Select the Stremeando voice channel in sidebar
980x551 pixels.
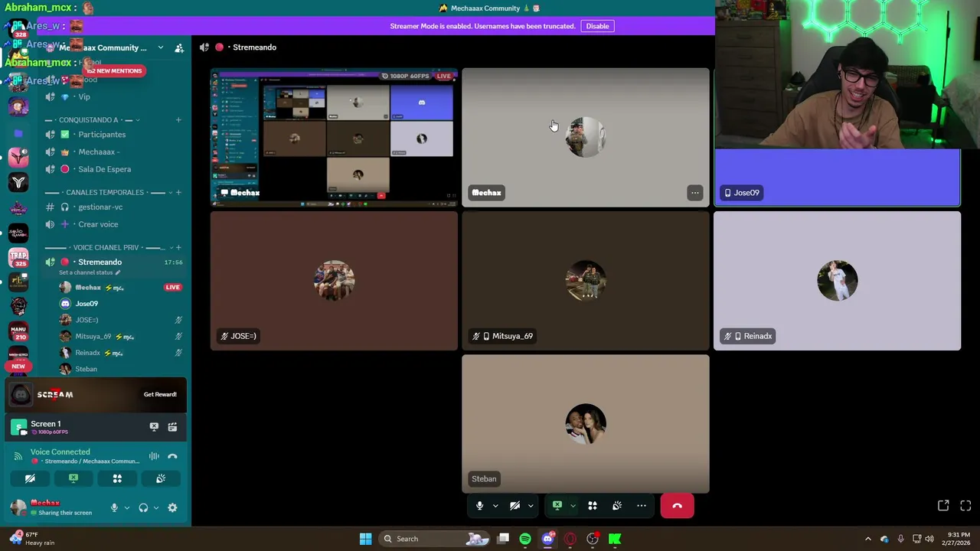click(115, 262)
